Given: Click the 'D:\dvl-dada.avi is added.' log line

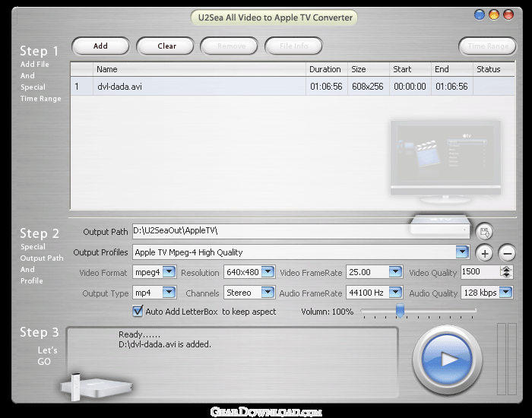Looking at the screenshot, I should point(165,344).
